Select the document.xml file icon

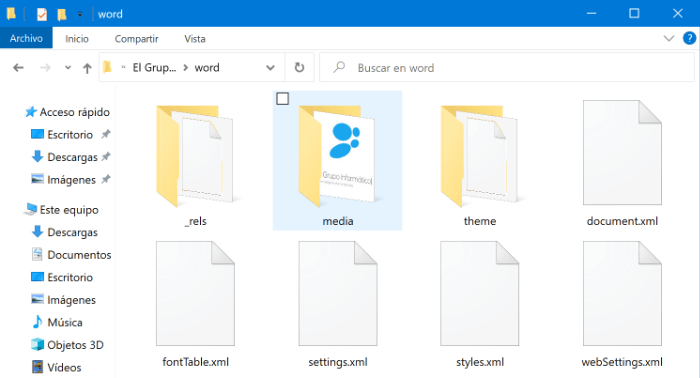pos(622,153)
